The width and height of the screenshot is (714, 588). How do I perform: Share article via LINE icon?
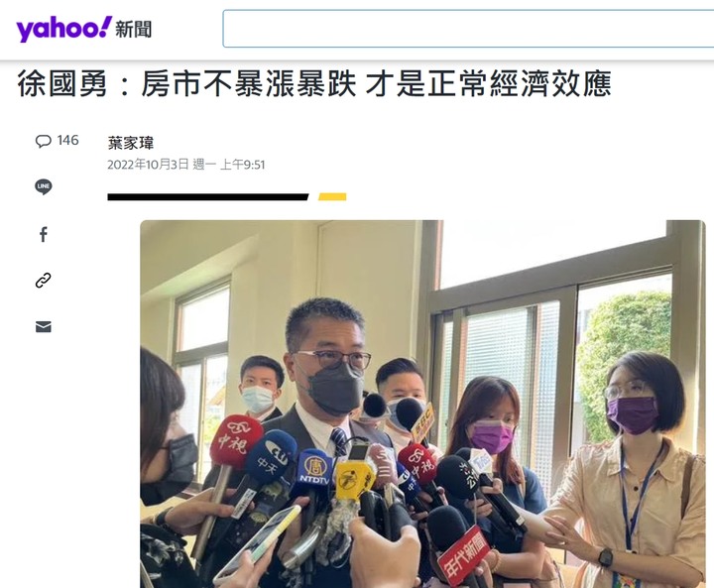click(44, 186)
